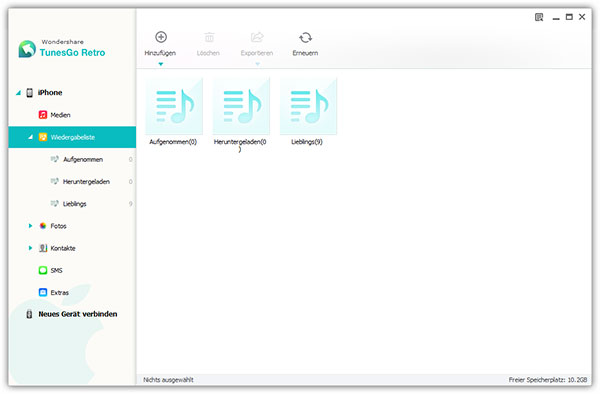This screenshot has width=600, height=394.
Task: Select the Lieblings(9) playlist thumbnail
Action: tap(308, 106)
